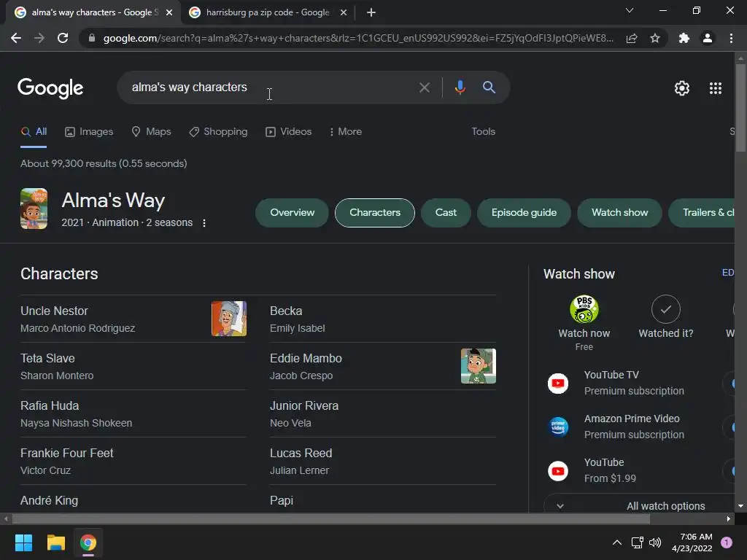Open the volume control in system tray
Viewport: 747px width, 560px height.
click(x=655, y=542)
